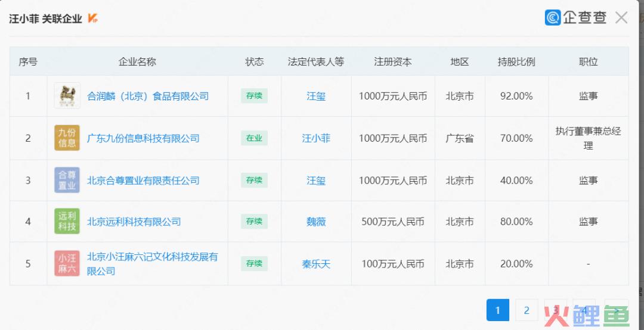This screenshot has width=644, height=330.
Task: Click the 500万元人民币 capital cell
Action: [392, 222]
